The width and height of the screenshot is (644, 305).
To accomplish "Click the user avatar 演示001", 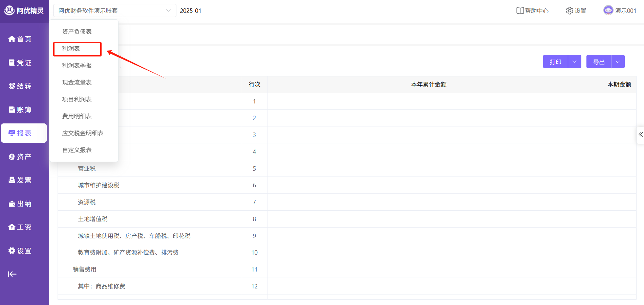I will tap(608, 10).
